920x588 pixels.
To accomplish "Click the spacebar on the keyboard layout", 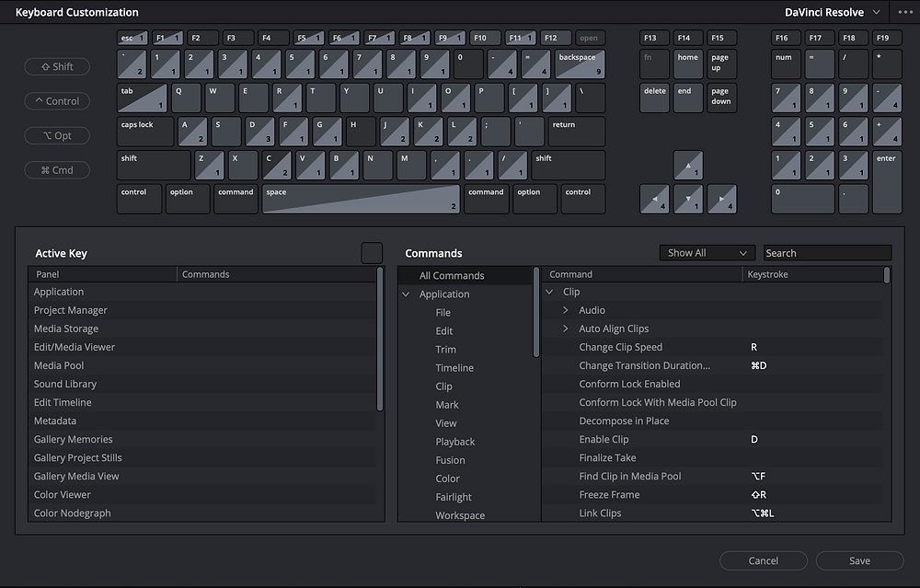I will click(360, 199).
